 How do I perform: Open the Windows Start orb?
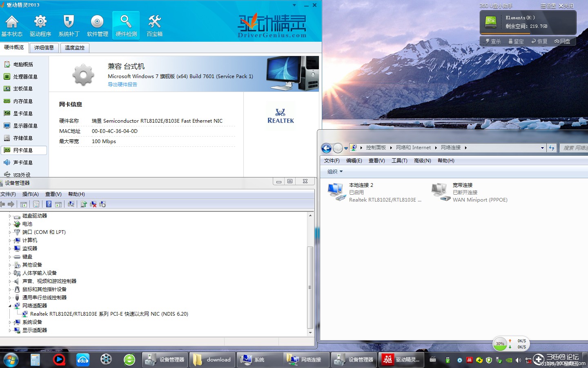[x=11, y=360]
